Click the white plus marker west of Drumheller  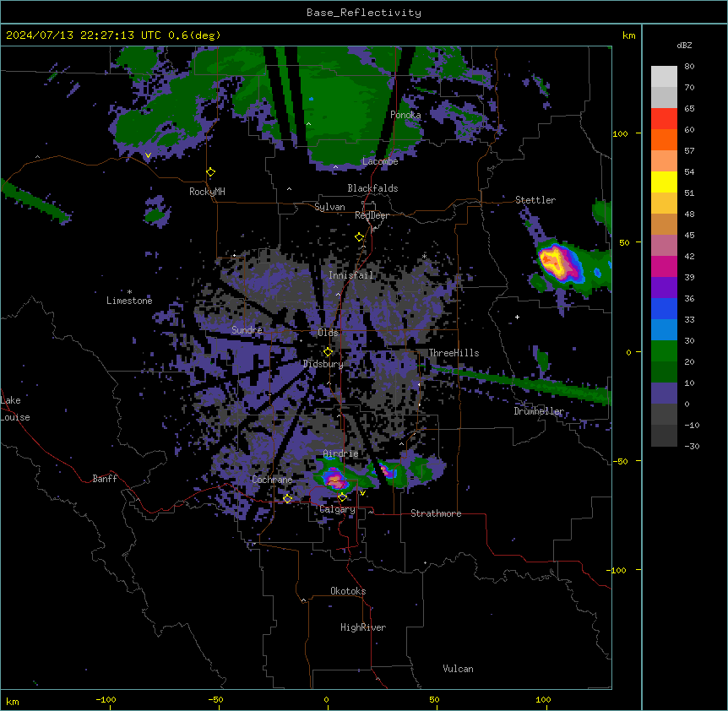517,317
